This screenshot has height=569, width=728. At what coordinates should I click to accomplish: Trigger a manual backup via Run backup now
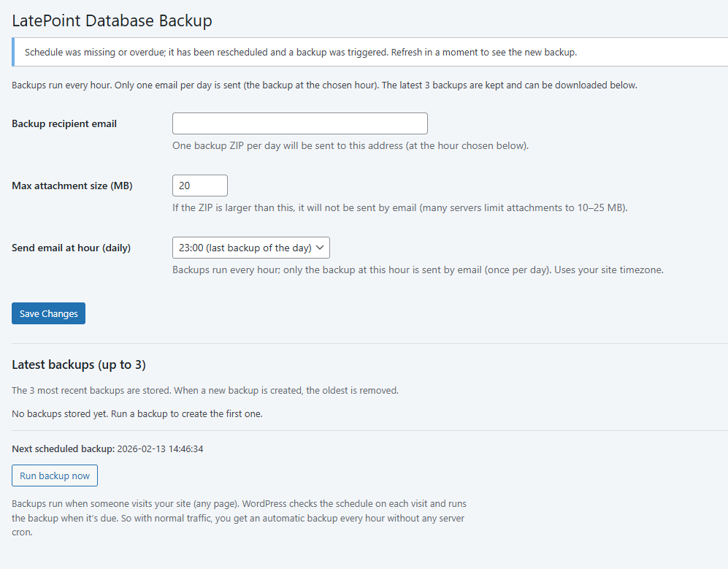(54, 475)
